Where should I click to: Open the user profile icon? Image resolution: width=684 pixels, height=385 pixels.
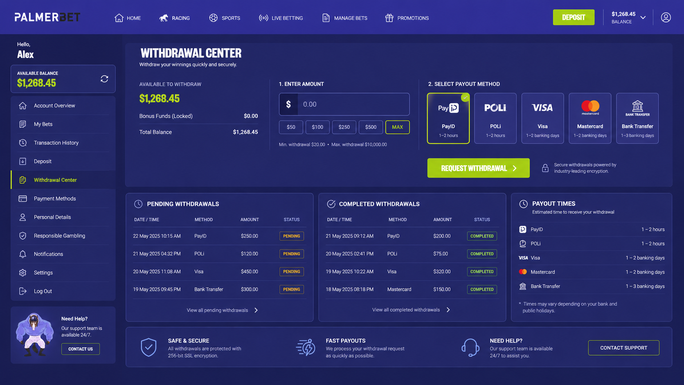coord(666,17)
